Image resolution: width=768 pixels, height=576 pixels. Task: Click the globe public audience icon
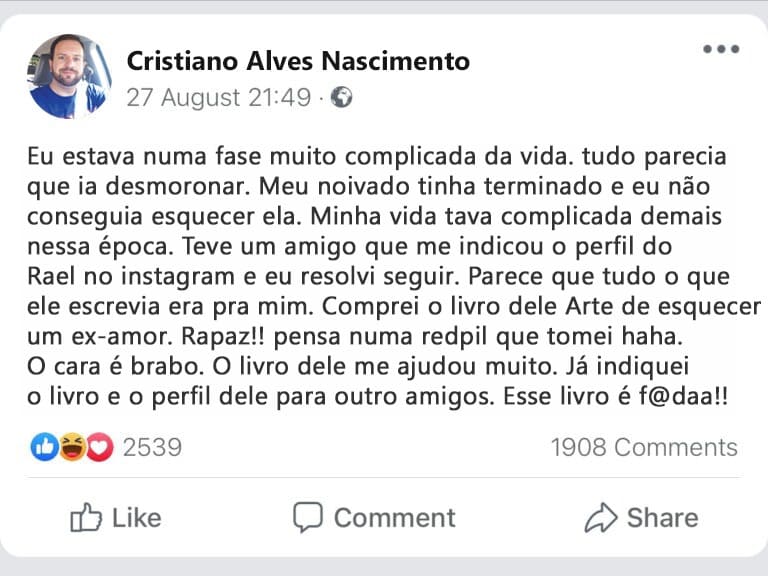point(342,98)
